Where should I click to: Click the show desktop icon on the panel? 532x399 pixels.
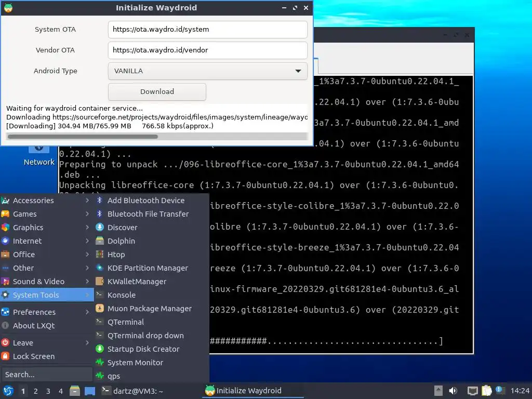(89, 391)
